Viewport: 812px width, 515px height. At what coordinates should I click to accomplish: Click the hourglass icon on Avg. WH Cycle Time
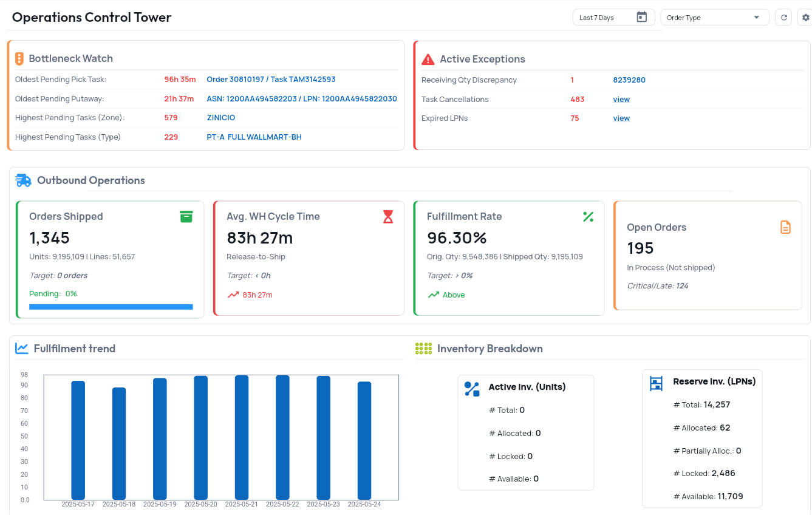tap(388, 217)
